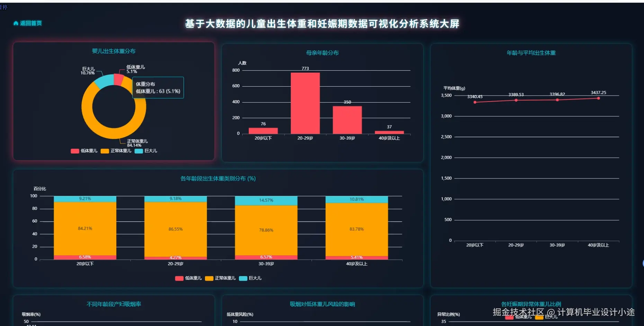Screen dimensions: 644x326
Task: Click the 78.86% orange stacked segment
Action: click(x=266, y=230)
